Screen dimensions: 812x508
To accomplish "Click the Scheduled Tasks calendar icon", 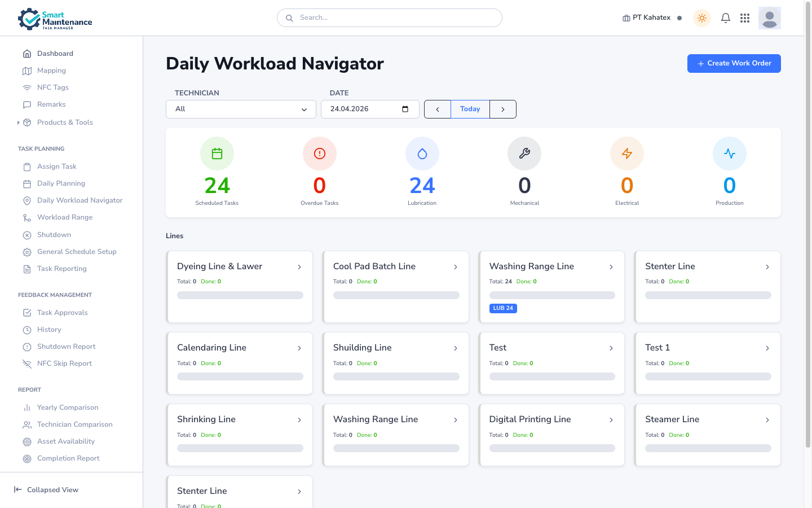I will [x=217, y=154].
